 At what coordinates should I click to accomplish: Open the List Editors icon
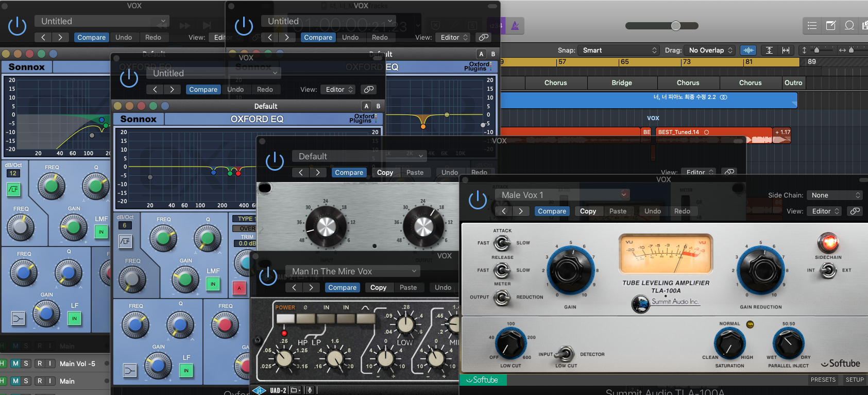pyautogui.click(x=812, y=25)
